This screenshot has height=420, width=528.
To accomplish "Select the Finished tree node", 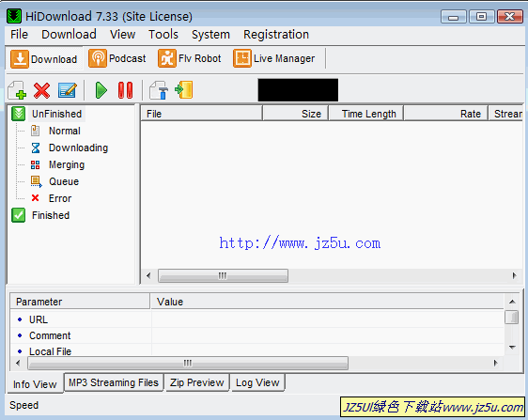I will (51, 215).
